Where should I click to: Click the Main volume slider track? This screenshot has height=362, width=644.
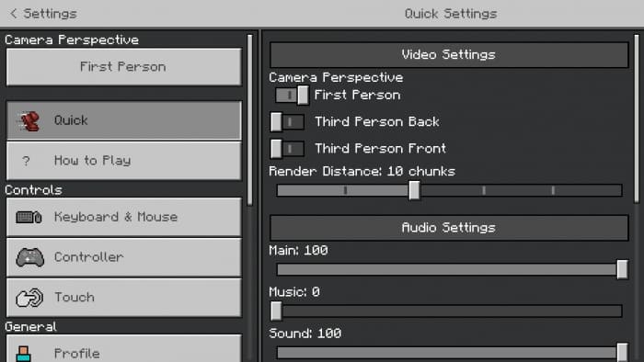pos(449,269)
